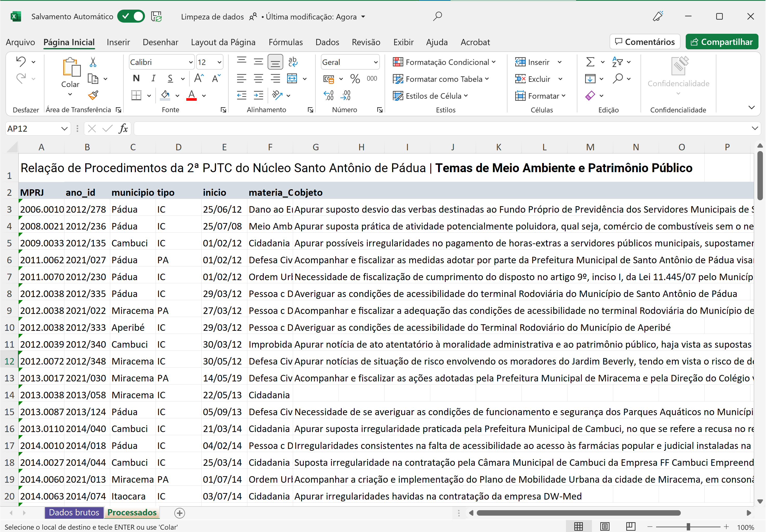Image resolution: width=766 pixels, height=532 pixels.
Task: Toggle bold formatting with N button
Action: pos(136,79)
